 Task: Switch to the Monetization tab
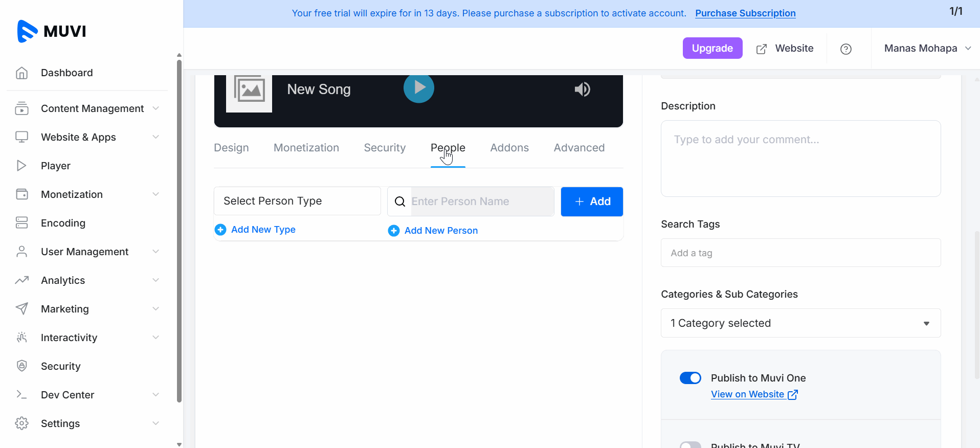306,148
